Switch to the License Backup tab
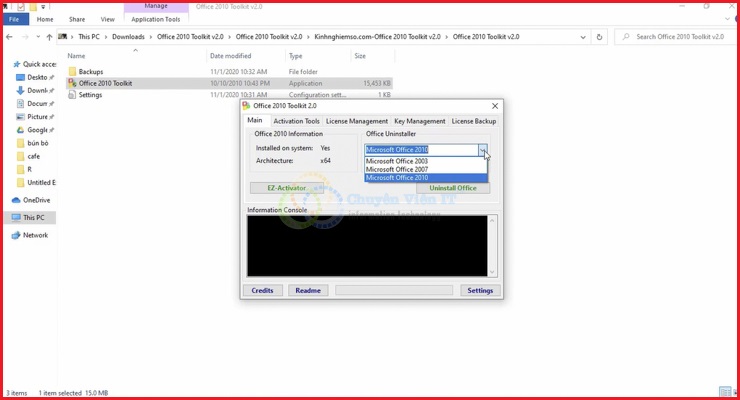Image resolution: width=740 pixels, height=400 pixels. tap(474, 121)
